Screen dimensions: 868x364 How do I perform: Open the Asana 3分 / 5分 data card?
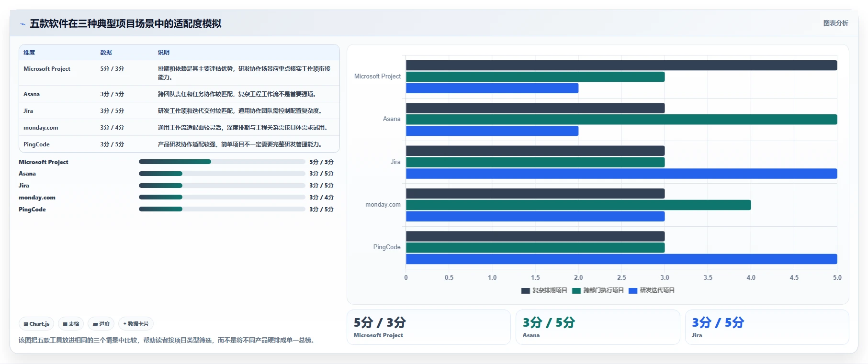tap(597, 327)
